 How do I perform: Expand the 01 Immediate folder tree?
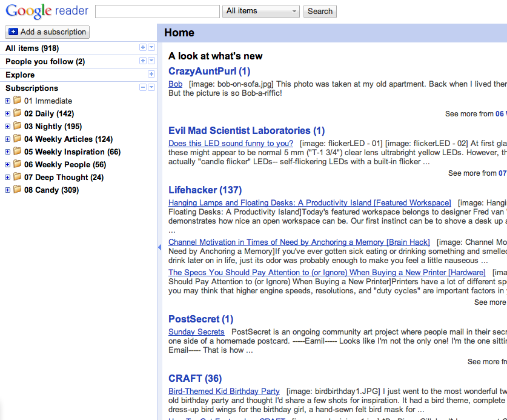(7, 101)
